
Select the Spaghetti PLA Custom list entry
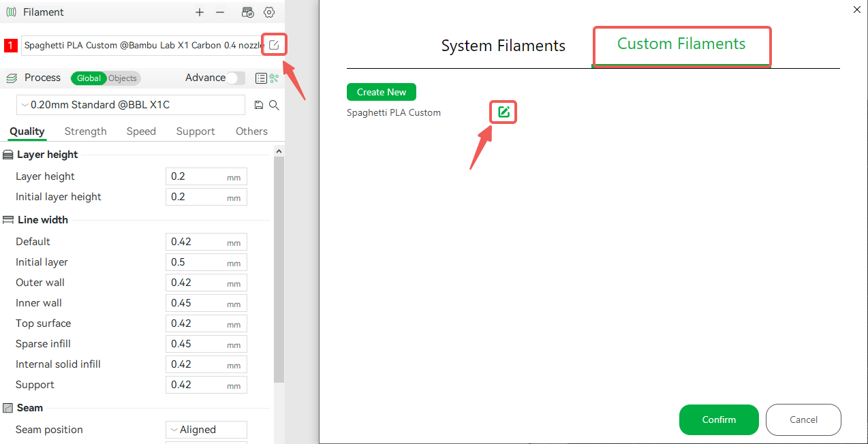click(x=394, y=112)
